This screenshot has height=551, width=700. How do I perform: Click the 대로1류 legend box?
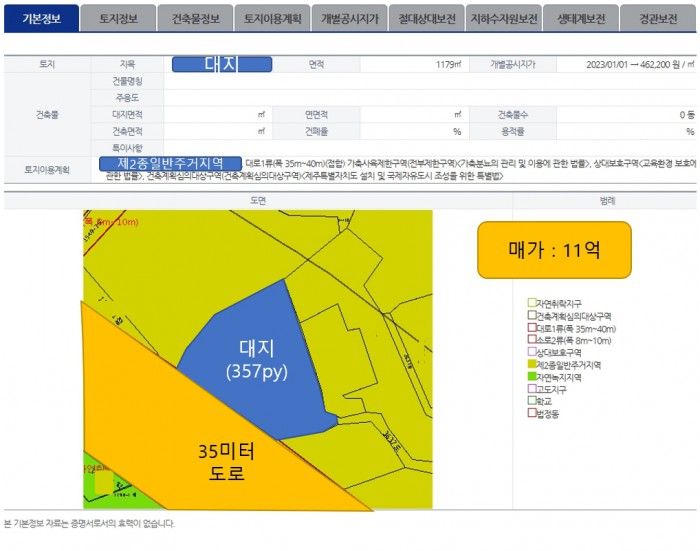click(x=532, y=328)
